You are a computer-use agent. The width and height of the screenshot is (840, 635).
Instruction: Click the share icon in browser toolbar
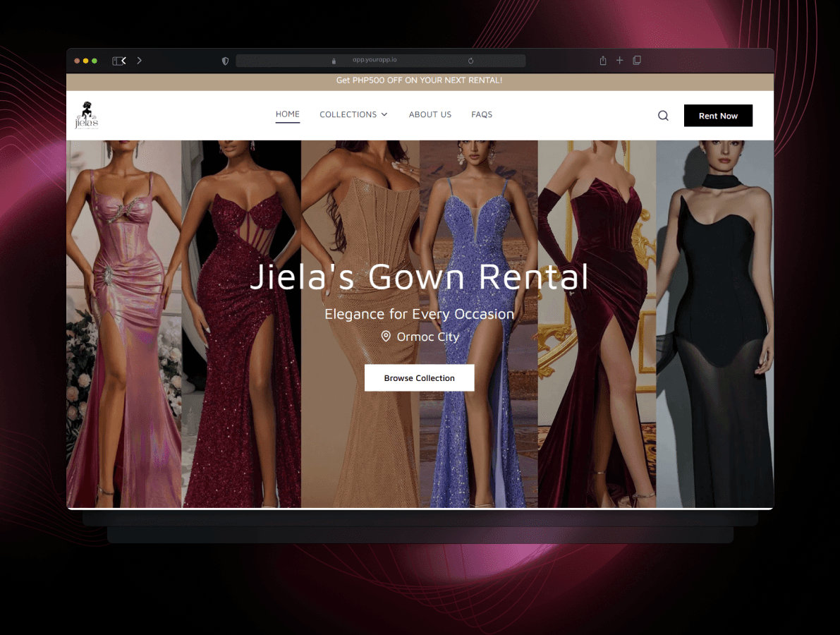click(603, 61)
